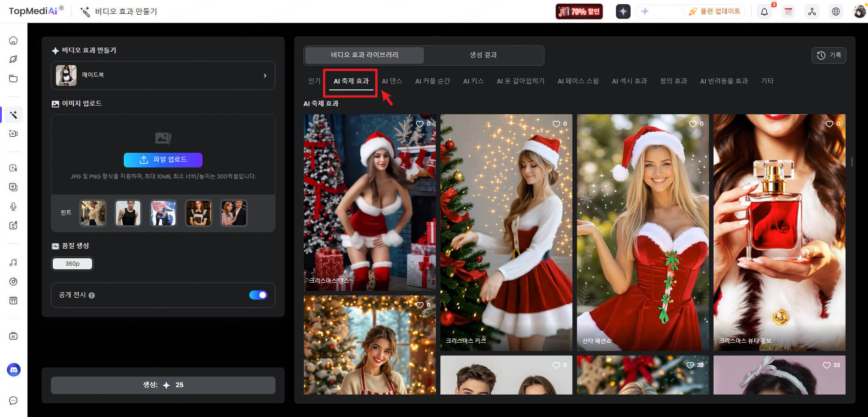Click the 파일 업로드 upload button
The width and height of the screenshot is (868, 417).
(163, 160)
